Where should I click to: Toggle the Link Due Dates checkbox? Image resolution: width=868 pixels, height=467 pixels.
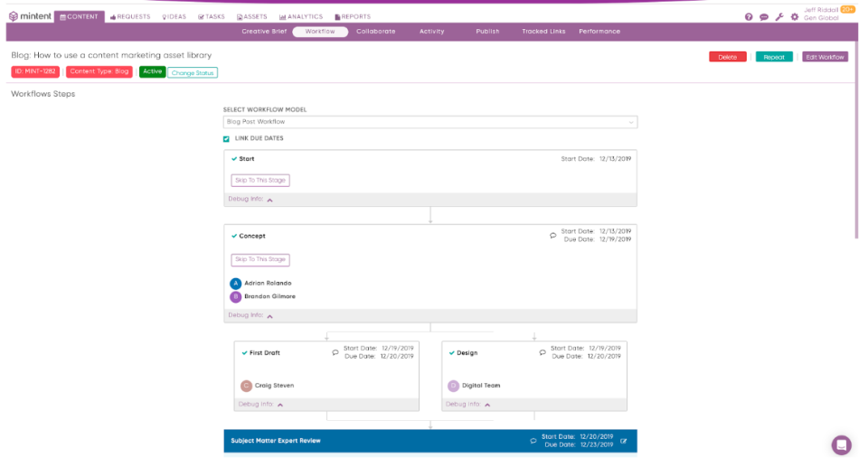(x=226, y=139)
